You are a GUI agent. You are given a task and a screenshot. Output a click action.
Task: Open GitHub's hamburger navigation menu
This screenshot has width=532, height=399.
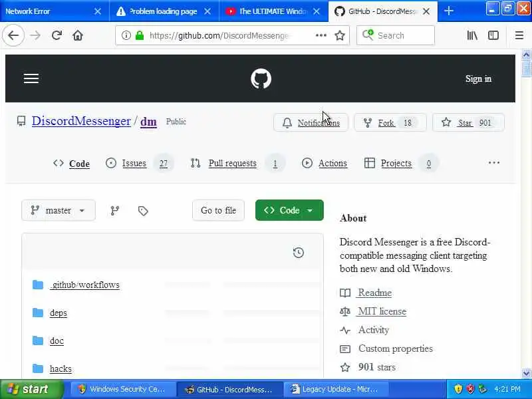coord(31,78)
